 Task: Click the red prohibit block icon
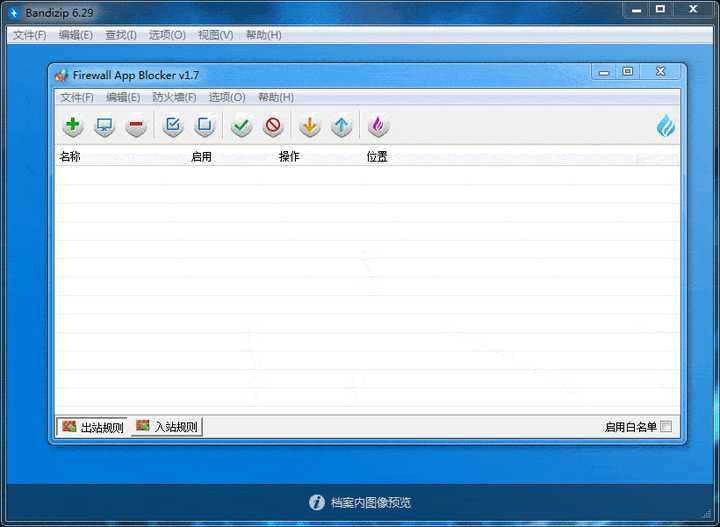(273, 125)
